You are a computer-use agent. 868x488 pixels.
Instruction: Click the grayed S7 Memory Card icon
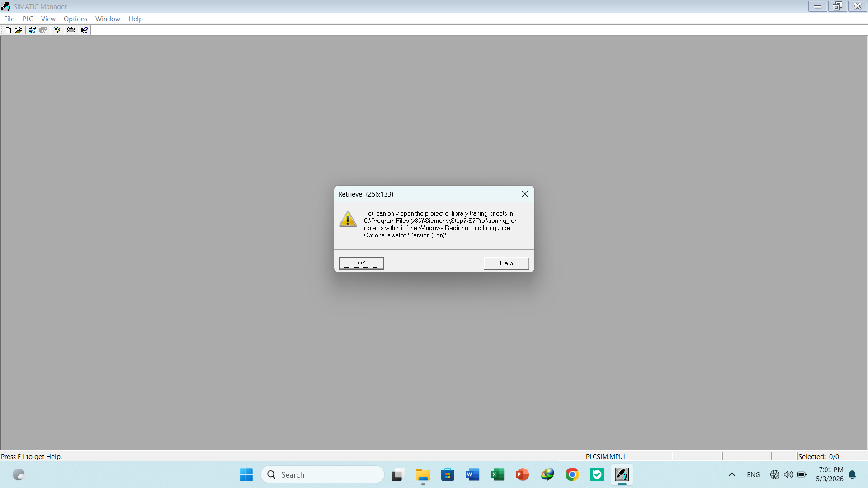pos(43,30)
